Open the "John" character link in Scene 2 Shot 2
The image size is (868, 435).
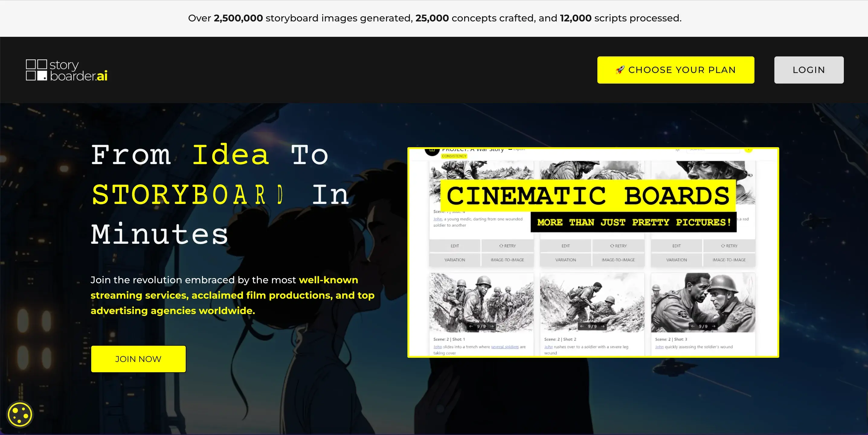548,347
